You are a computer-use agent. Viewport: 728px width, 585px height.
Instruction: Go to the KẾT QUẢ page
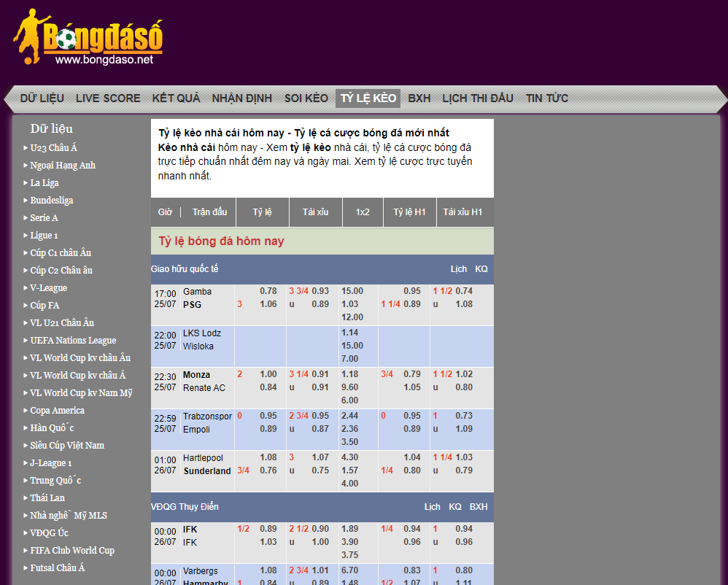click(x=176, y=98)
